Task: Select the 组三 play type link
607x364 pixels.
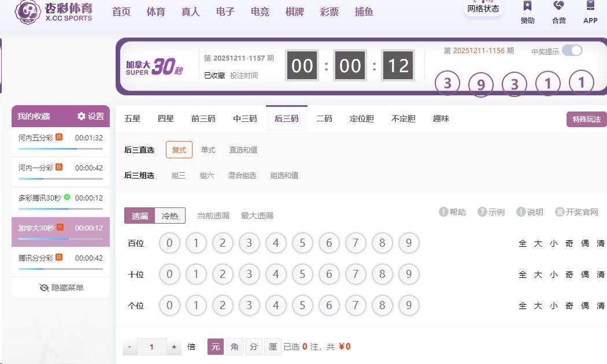Action: 178,176
